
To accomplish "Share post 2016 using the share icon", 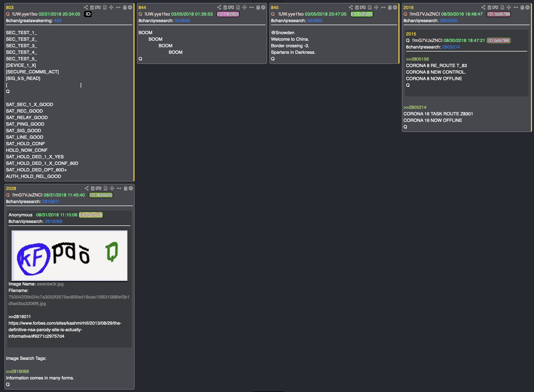I will pyautogui.click(x=483, y=8).
